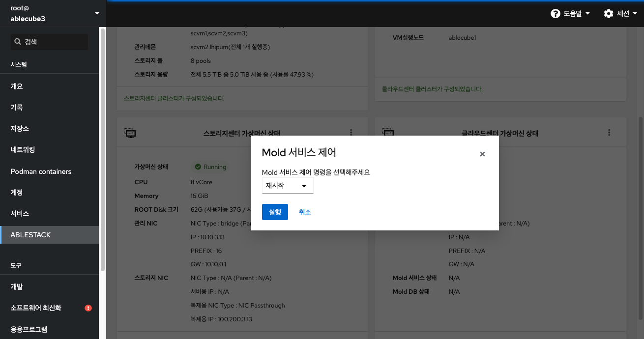
Task: Click the 실행 execute button
Action: 275,212
